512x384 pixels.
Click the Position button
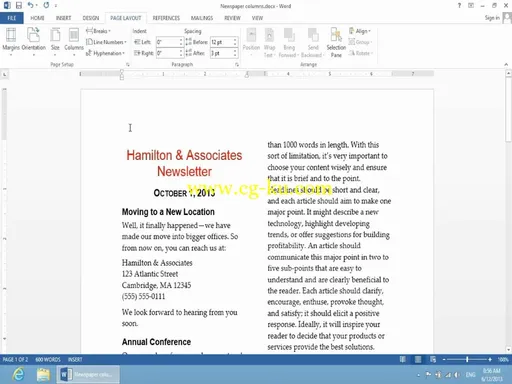(x=251, y=41)
